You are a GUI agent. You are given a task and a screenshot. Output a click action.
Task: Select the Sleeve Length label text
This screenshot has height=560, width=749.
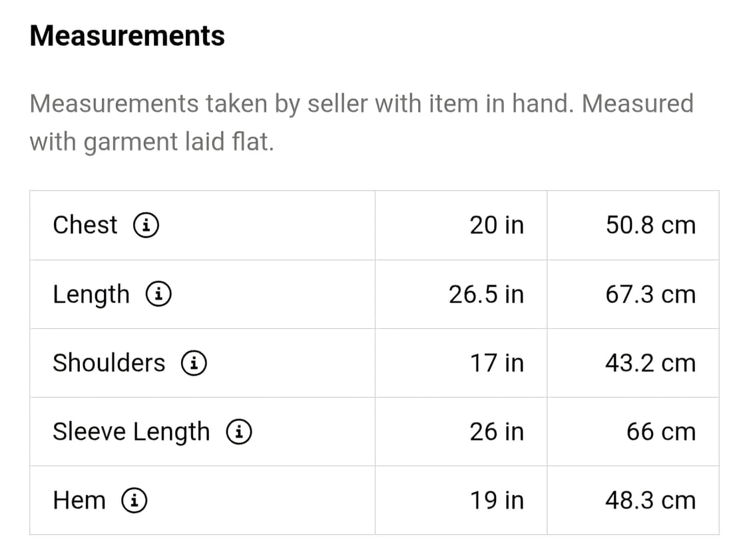click(x=131, y=432)
